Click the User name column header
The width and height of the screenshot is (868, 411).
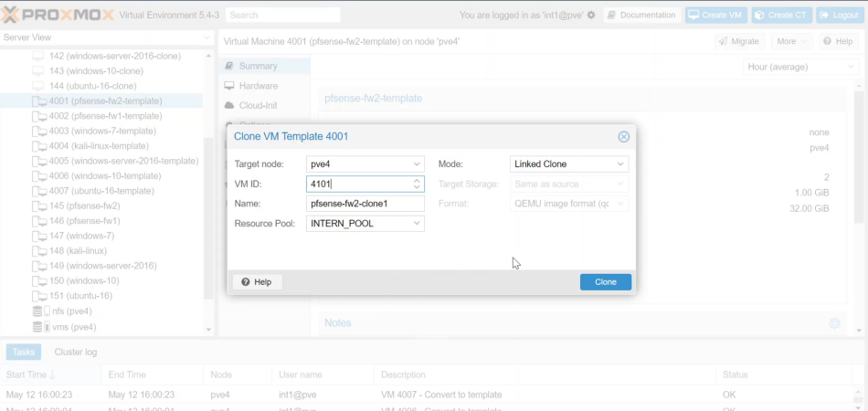(x=323, y=374)
